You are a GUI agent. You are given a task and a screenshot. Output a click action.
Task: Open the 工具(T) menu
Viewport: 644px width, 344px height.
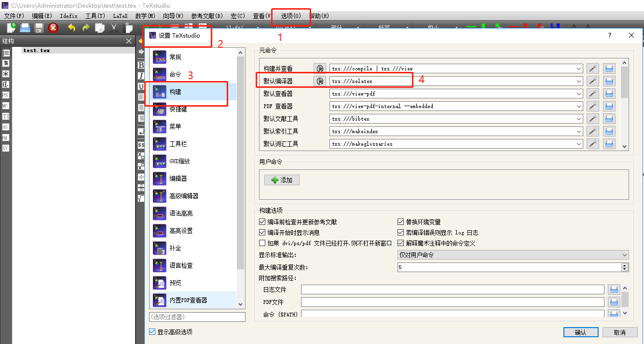coord(95,16)
